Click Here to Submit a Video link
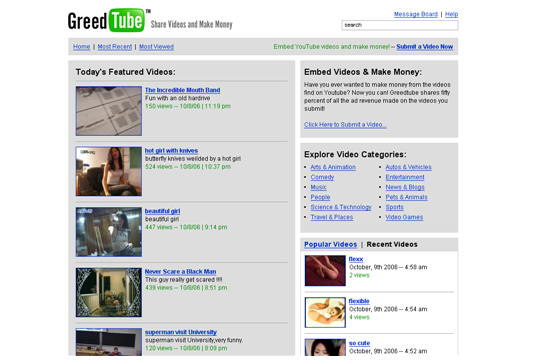Viewport: 535px width, 361px height. click(345, 125)
